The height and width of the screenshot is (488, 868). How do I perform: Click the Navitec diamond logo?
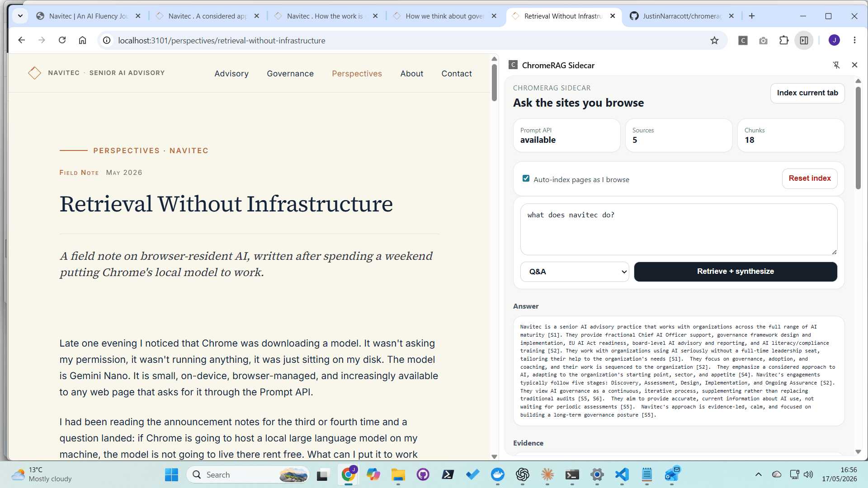click(x=34, y=73)
